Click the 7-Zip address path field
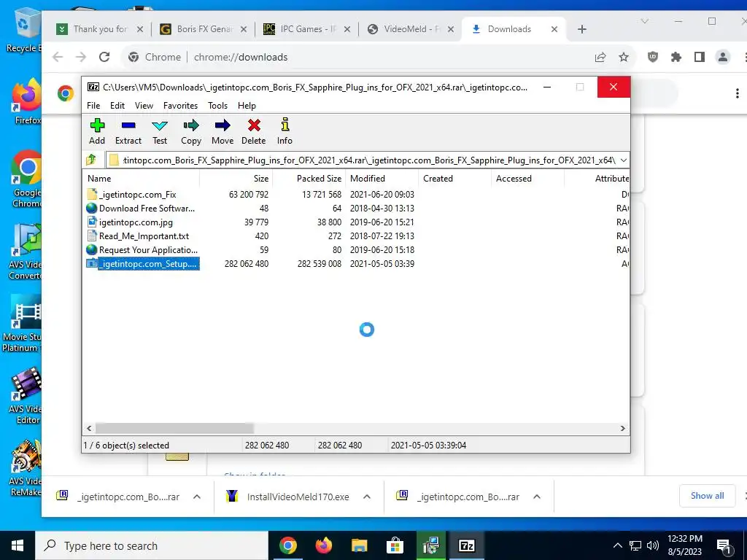This screenshot has width=747, height=560. click(x=362, y=160)
